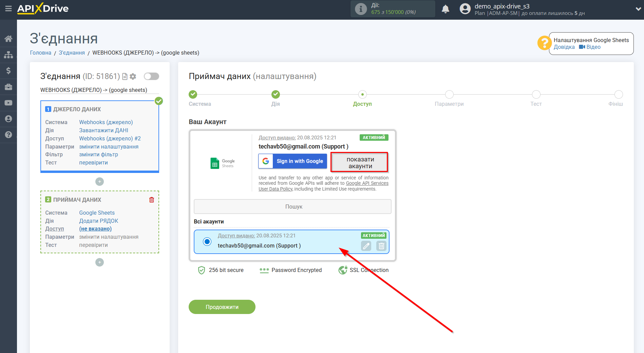Go to the Дія step
The image size is (644, 353).
[276, 94]
